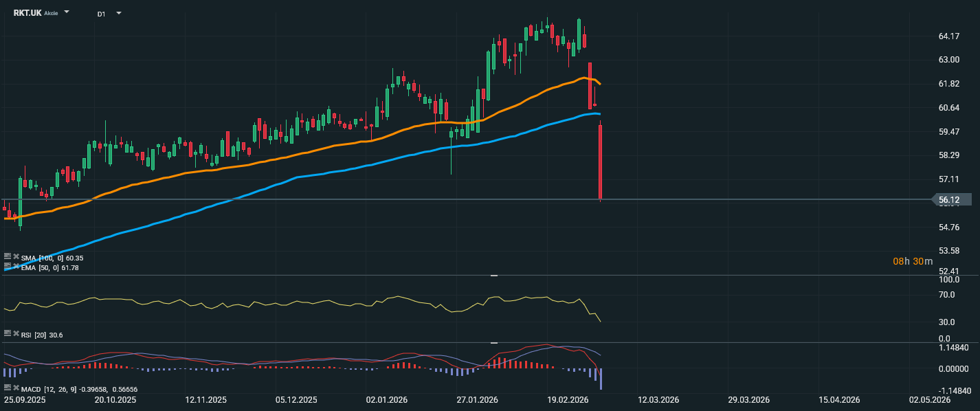Click date label 15.04.2026
Image resolution: width=980 pixels, height=411 pixels.
pyautogui.click(x=840, y=399)
